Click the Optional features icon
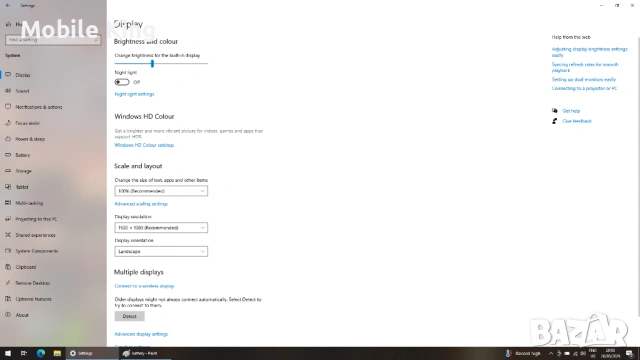Image resolution: width=640 pixels, height=360 pixels. (8, 299)
